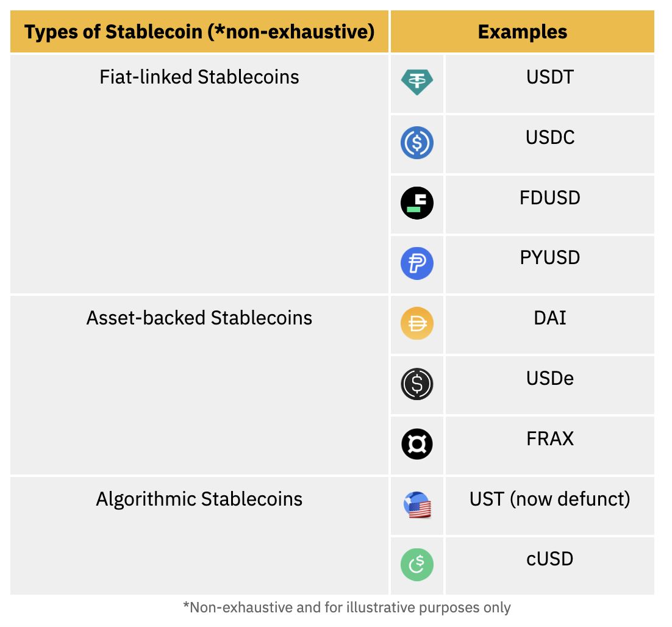The image size is (672, 627).
Task: Click the orange DAI coin icon
Action: (417, 323)
